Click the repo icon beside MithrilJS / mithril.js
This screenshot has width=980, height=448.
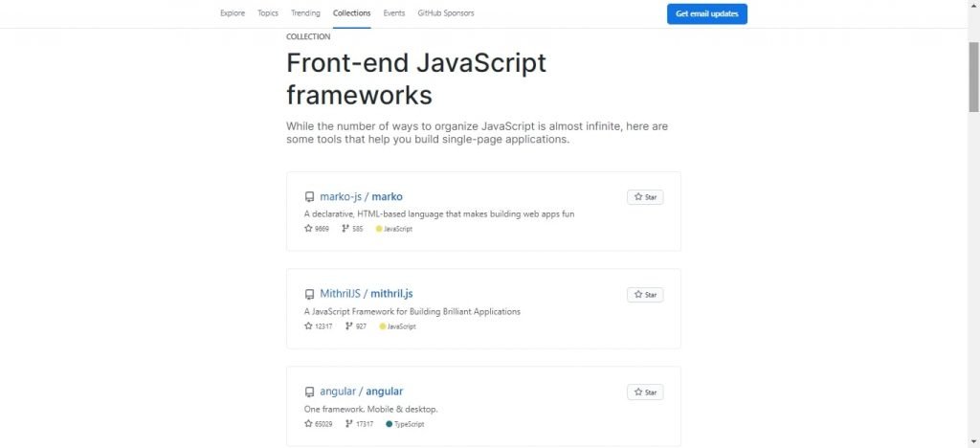tap(309, 294)
